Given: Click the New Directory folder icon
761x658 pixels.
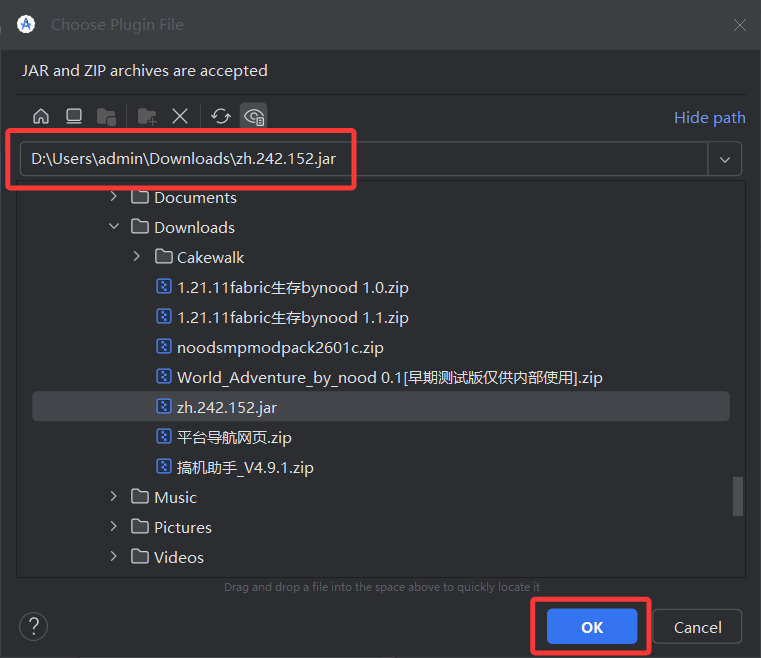Looking at the screenshot, I should tap(147, 117).
